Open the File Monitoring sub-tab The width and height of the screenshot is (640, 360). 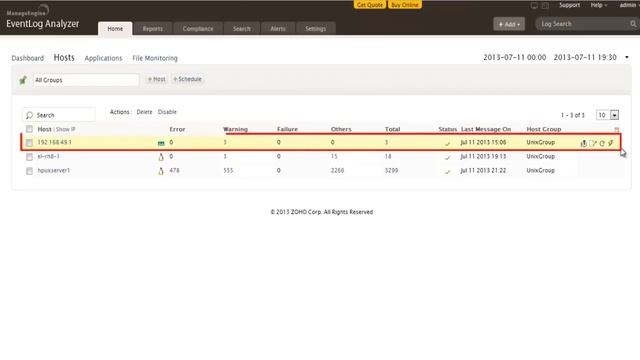point(155,58)
